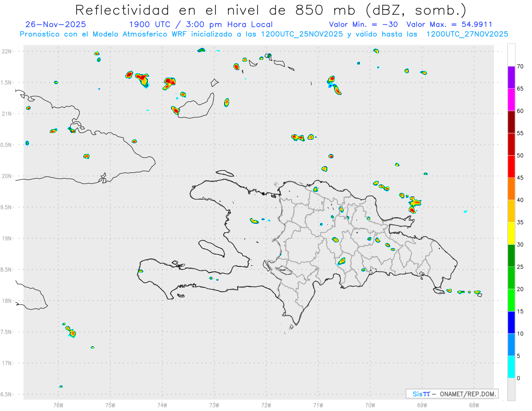Click the '21N' latitude label

tap(8, 114)
